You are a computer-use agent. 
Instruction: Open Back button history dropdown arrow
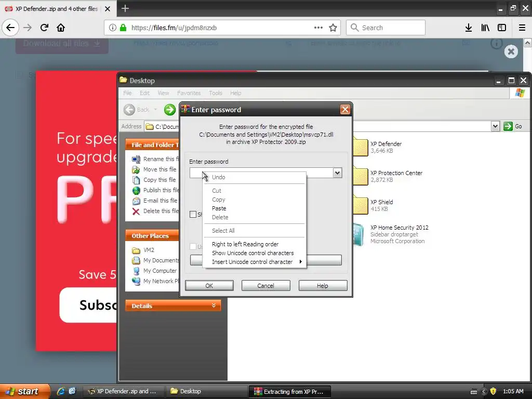pos(155,109)
